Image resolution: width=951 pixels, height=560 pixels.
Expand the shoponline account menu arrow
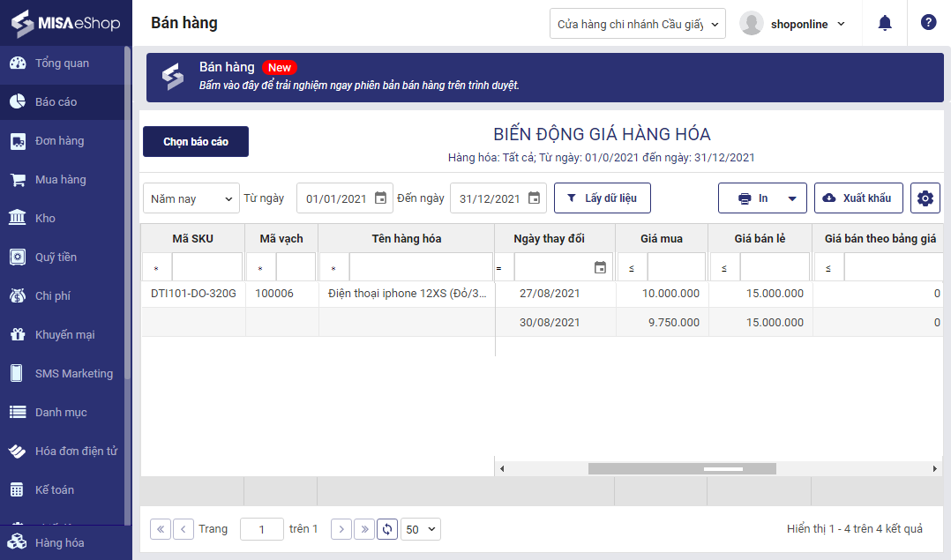[x=842, y=24]
